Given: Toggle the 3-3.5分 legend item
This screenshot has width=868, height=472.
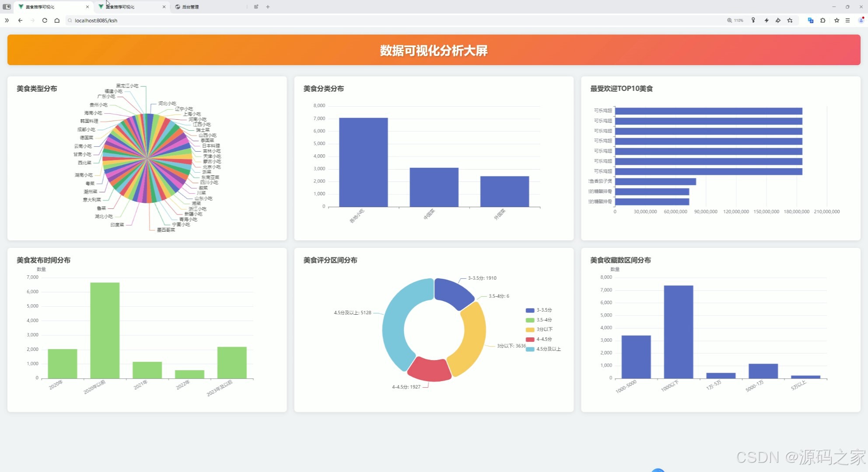Looking at the screenshot, I should tap(543, 310).
